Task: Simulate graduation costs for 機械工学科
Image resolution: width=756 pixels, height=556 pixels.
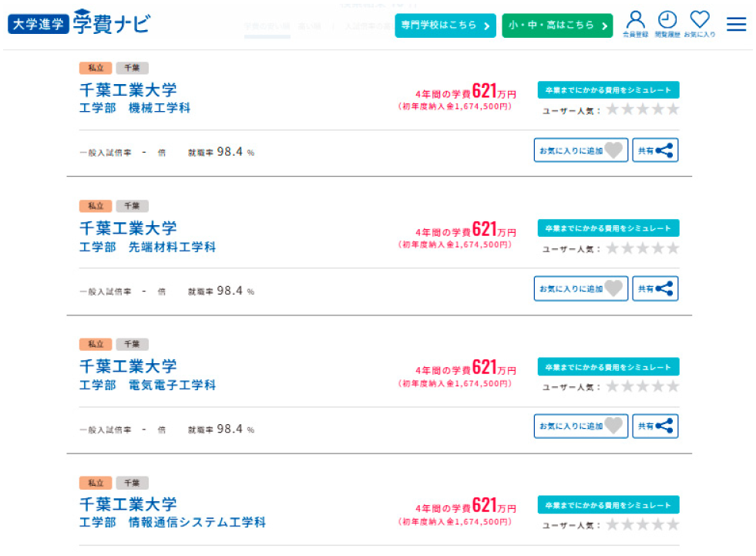Action: point(609,89)
